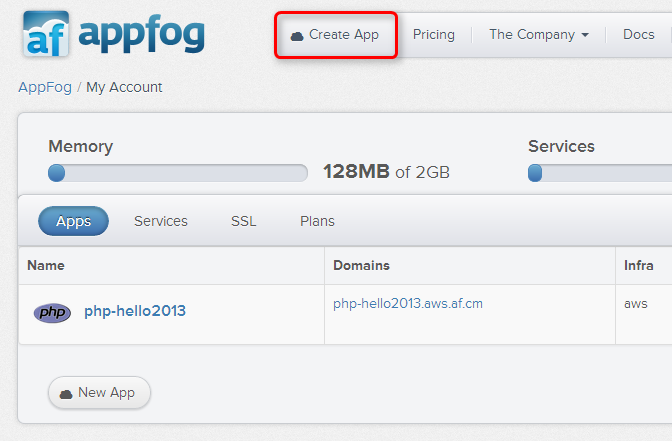Viewport: 672px width, 441px height.
Task: Switch to the Plans tab
Action: pyautogui.click(x=317, y=221)
